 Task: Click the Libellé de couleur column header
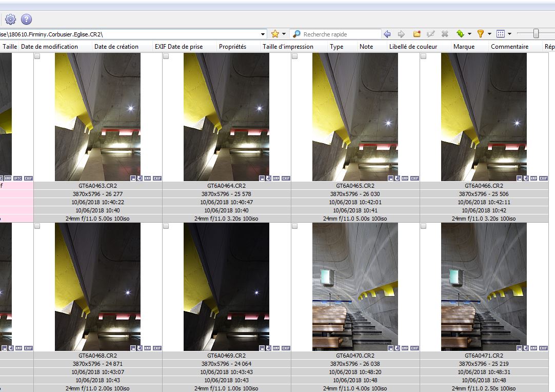click(x=413, y=46)
